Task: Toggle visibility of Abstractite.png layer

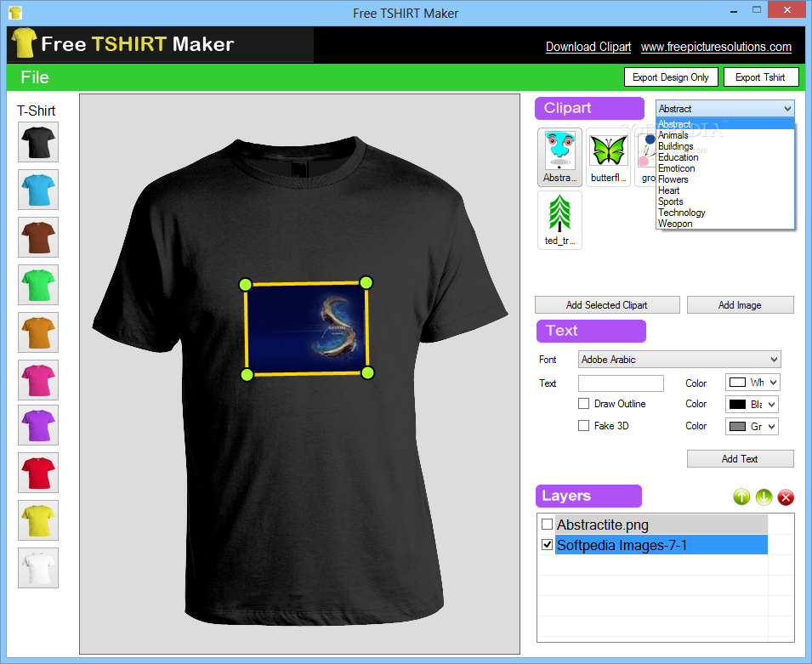Action: [547, 525]
